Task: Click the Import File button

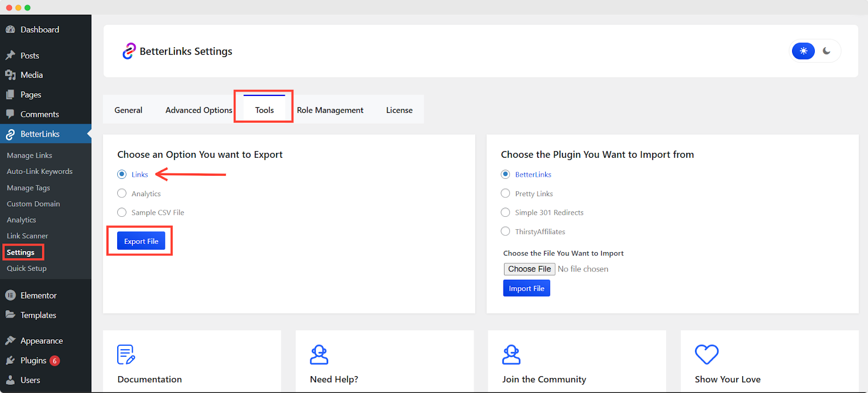Action: coord(527,288)
